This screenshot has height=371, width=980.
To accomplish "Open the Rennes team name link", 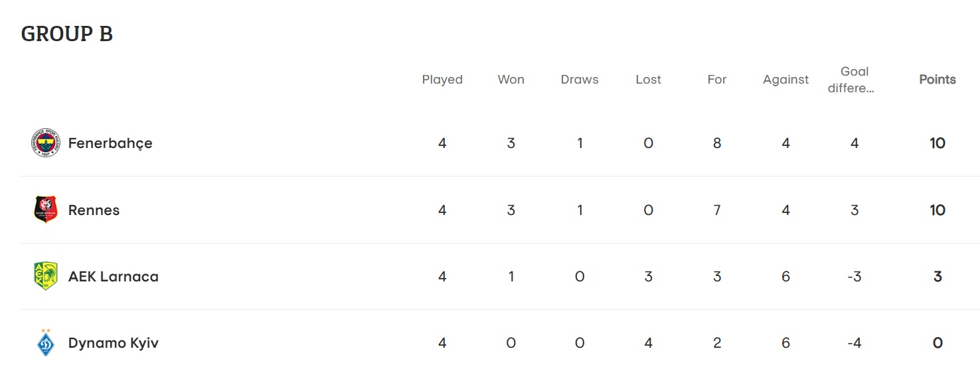I will tap(94, 210).
